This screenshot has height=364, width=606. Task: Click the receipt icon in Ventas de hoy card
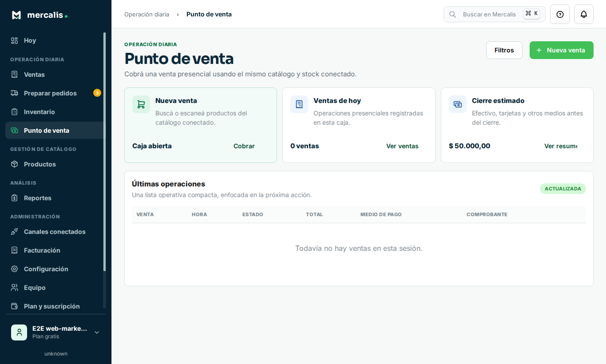coord(299,104)
